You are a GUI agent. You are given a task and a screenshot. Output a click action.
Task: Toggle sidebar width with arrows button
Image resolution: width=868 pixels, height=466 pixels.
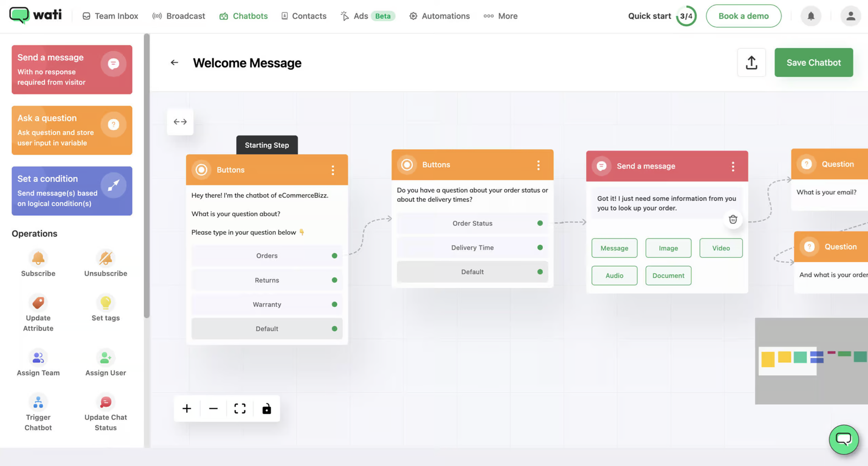(180, 122)
